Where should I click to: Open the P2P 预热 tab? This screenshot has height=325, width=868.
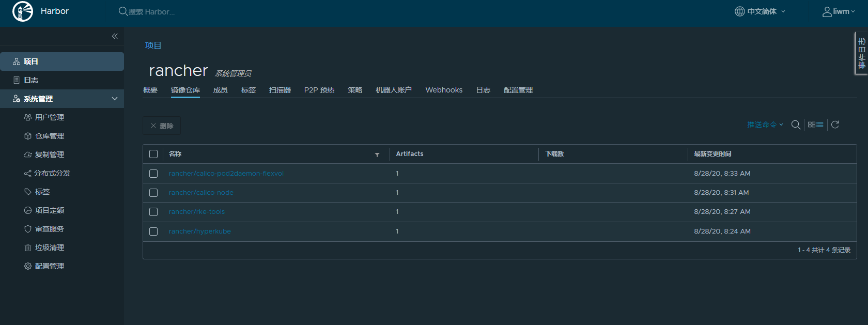[319, 90]
